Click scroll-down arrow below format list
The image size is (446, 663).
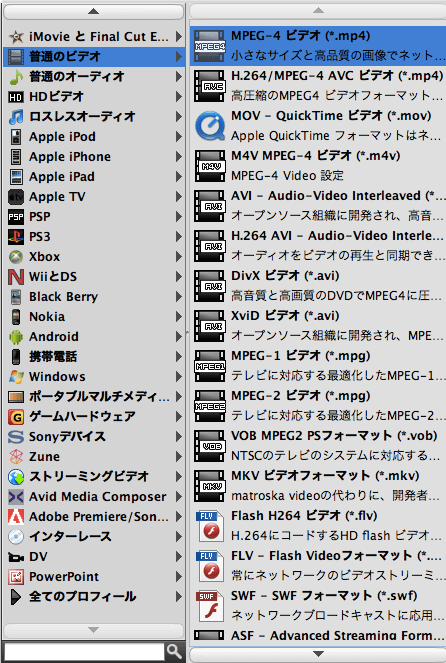point(318,653)
